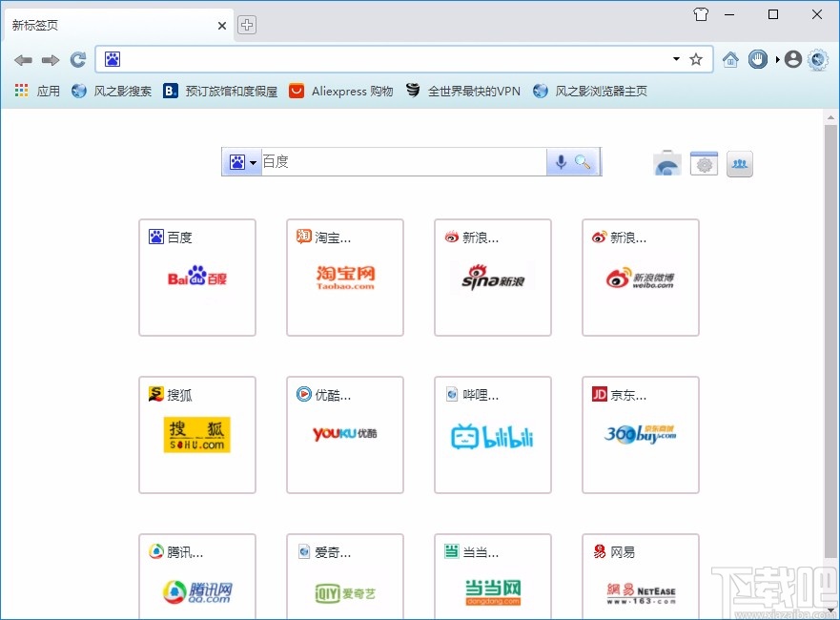Open the Home page icon
This screenshot has width=840, height=620.
tap(730, 58)
